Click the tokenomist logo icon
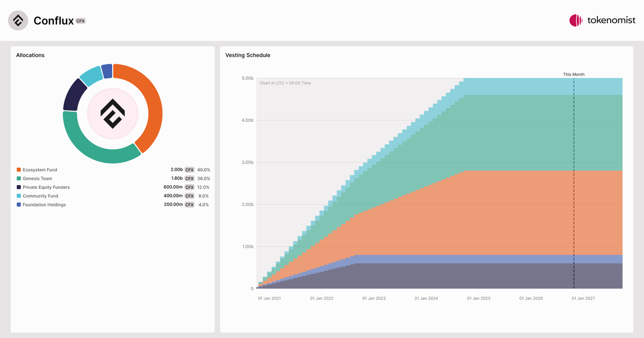644x338 pixels. (576, 20)
